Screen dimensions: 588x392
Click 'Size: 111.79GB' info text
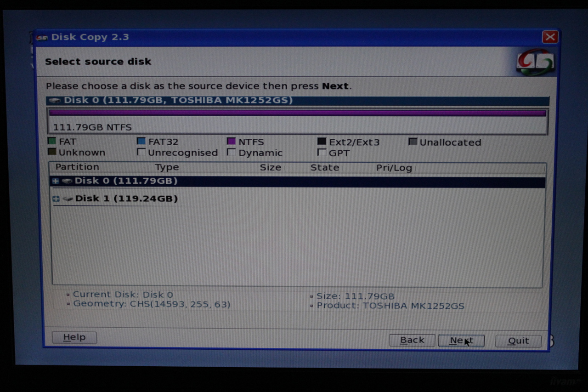356,296
